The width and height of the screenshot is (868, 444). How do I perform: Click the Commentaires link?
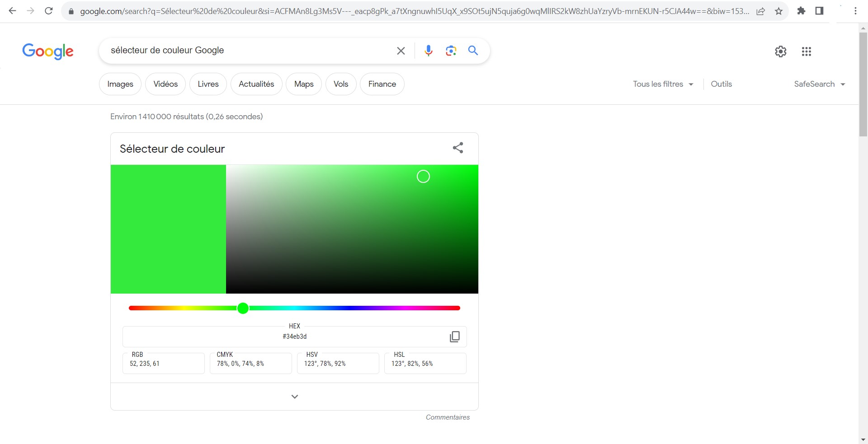[448, 417]
